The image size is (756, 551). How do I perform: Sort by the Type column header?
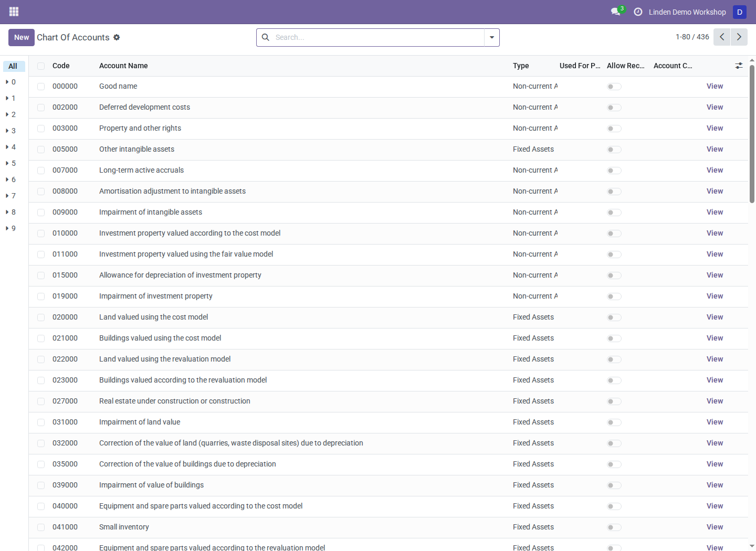click(521, 66)
